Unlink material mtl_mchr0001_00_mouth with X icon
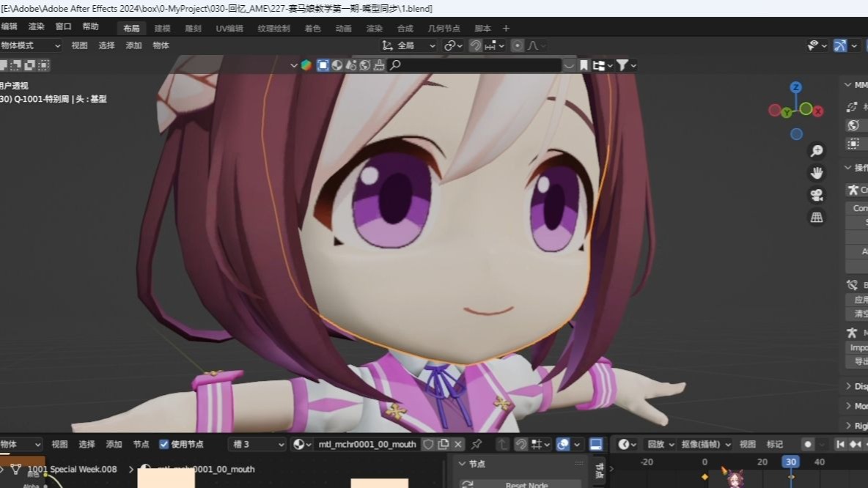 (x=458, y=444)
